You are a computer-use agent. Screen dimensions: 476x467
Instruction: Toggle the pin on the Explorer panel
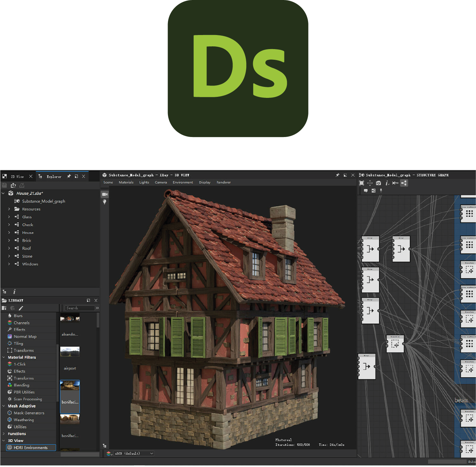tap(69, 176)
